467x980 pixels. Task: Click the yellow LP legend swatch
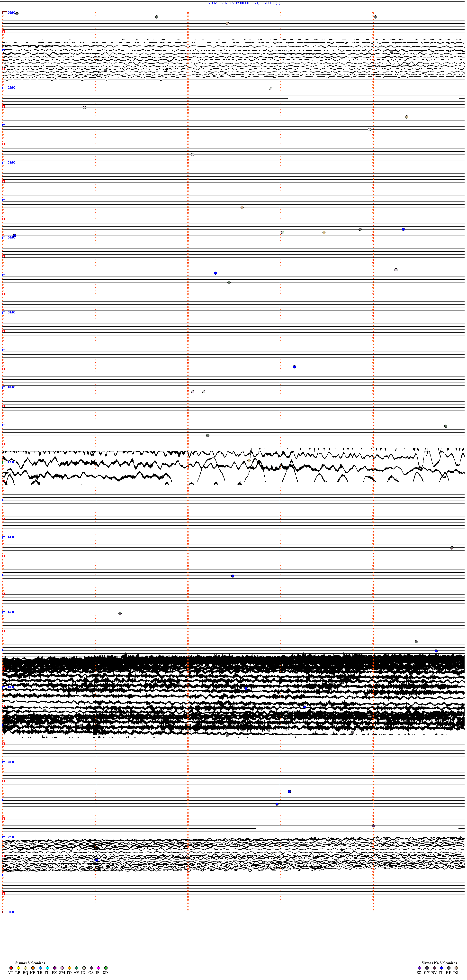(x=18, y=968)
